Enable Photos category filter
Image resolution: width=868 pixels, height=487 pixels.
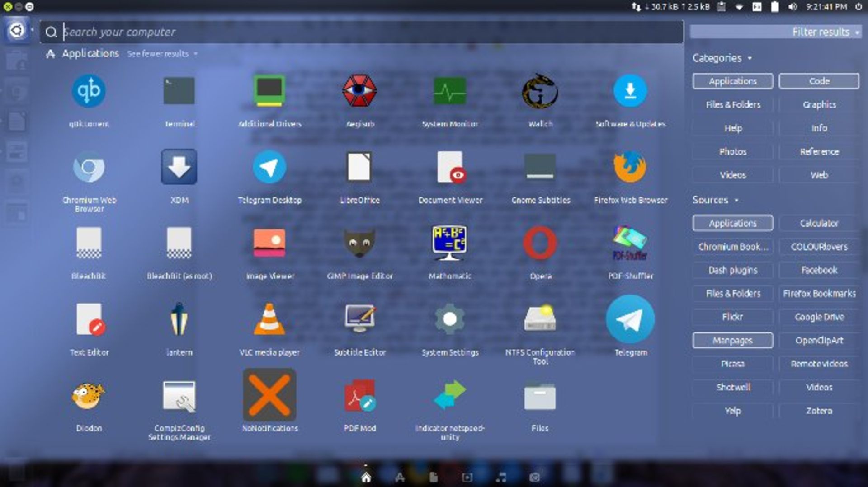coord(732,152)
